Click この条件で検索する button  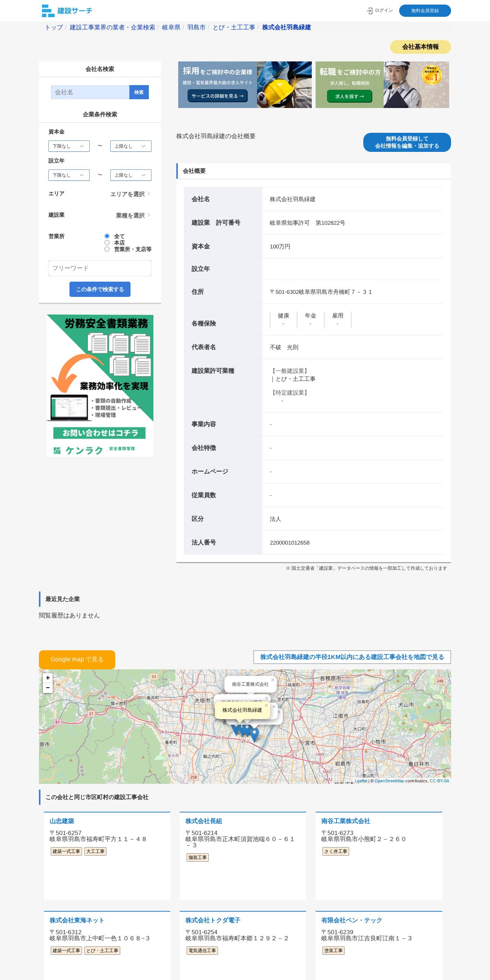[100, 289]
